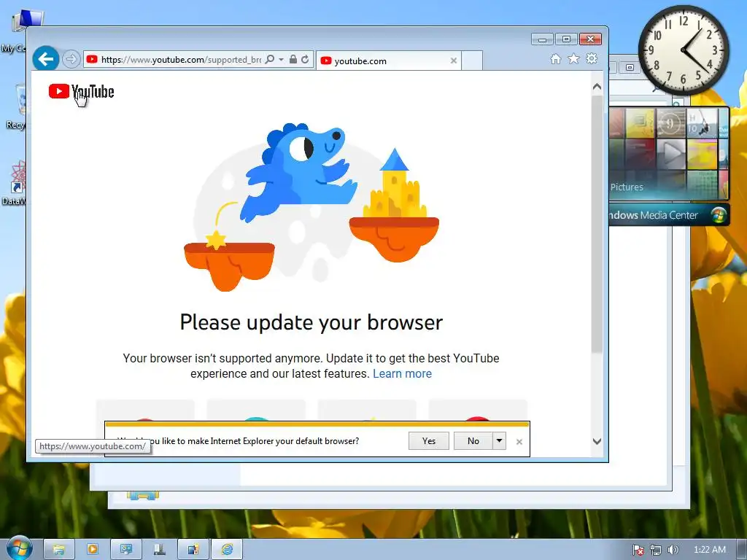Open a new blank tab

coord(472,61)
